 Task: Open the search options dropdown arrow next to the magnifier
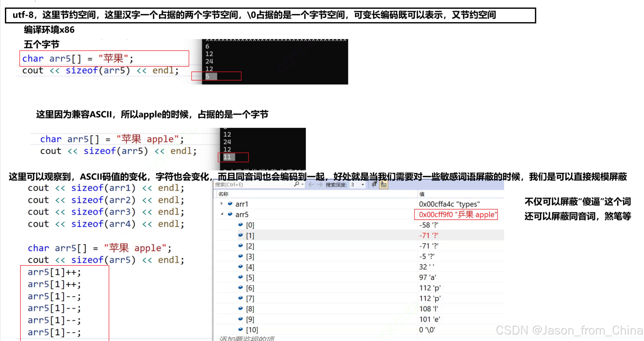(303, 184)
